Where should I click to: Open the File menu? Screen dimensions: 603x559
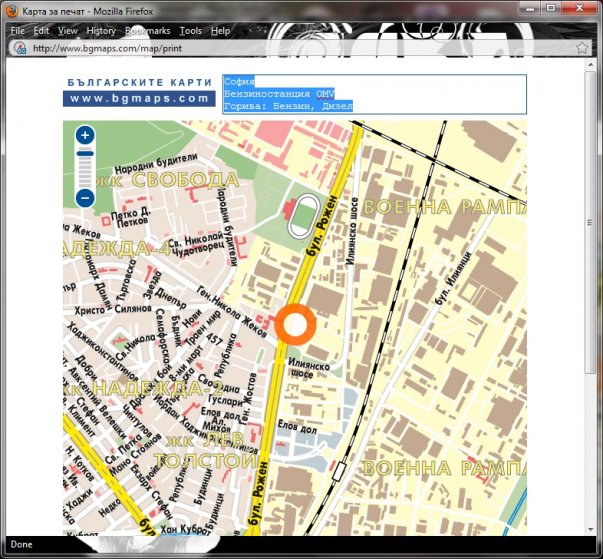(17, 31)
